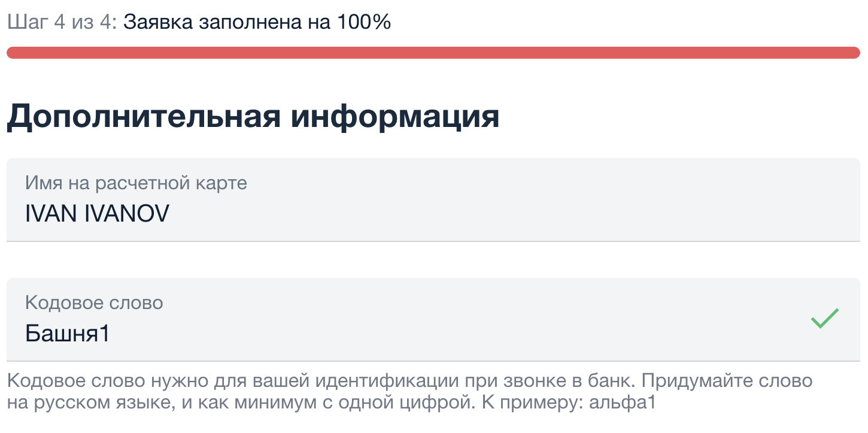Click the 100% completion indicator bar
The height and width of the screenshot is (433, 868).
pos(434,52)
